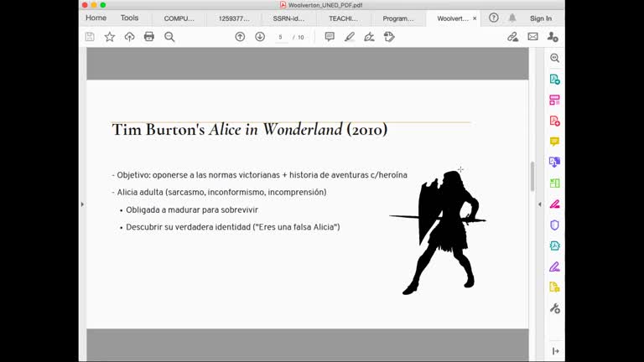Click the Save file icon

click(x=90, y=37)
